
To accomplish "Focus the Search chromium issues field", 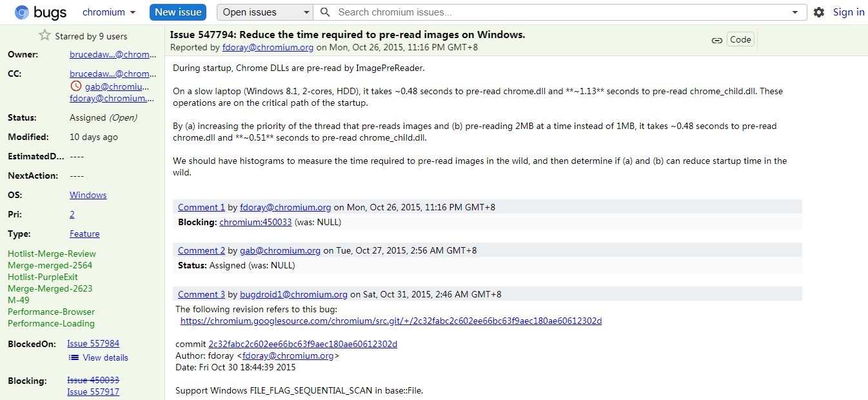I will point(555,12).
